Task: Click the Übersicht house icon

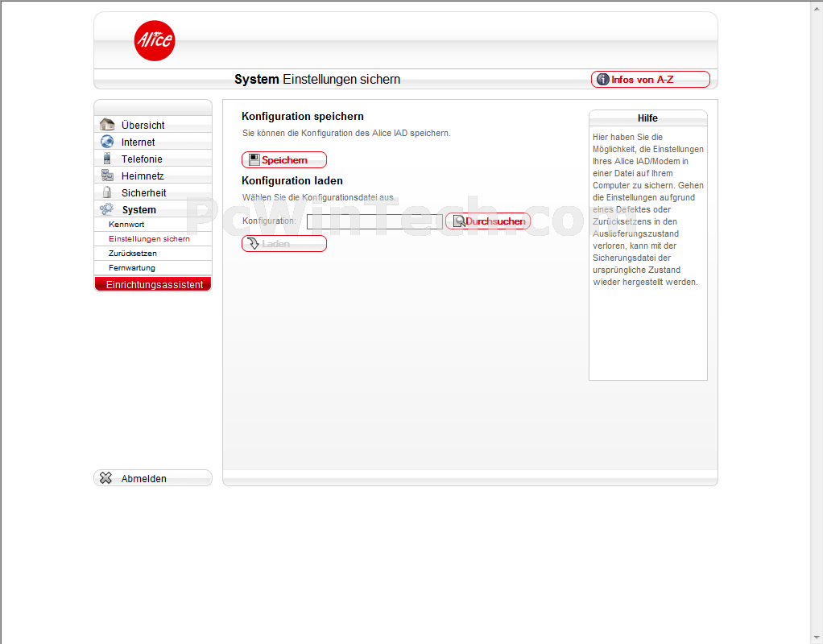Action: coord(107,125)
